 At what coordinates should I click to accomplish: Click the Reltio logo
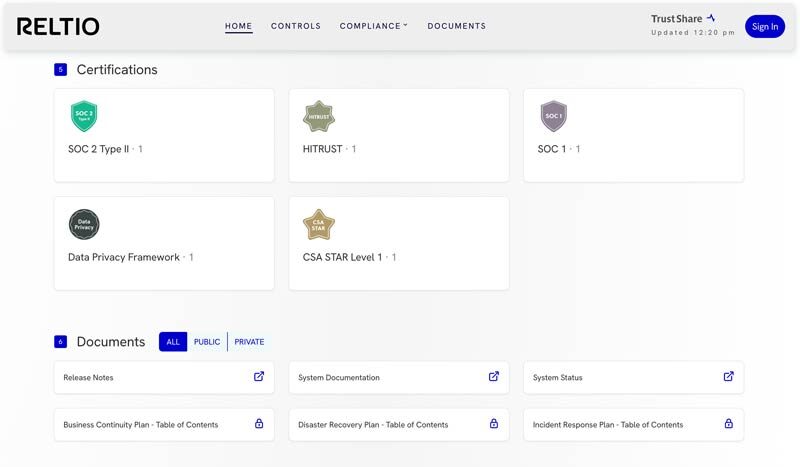tap(58, 27)
